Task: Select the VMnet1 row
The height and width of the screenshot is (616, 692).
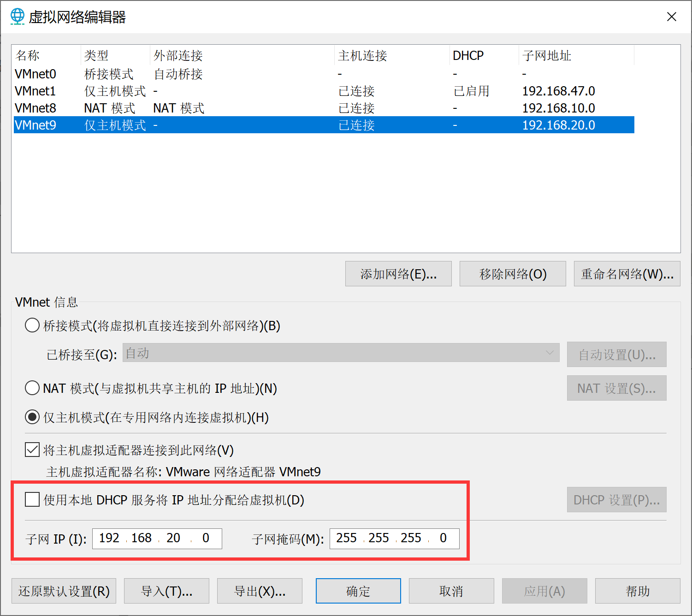Action: click(x=324, y=91)
